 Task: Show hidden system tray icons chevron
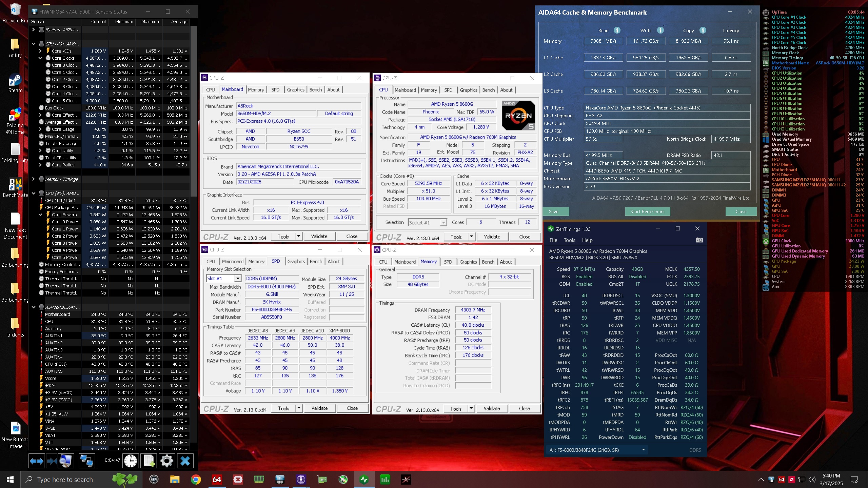coord(761,479)
